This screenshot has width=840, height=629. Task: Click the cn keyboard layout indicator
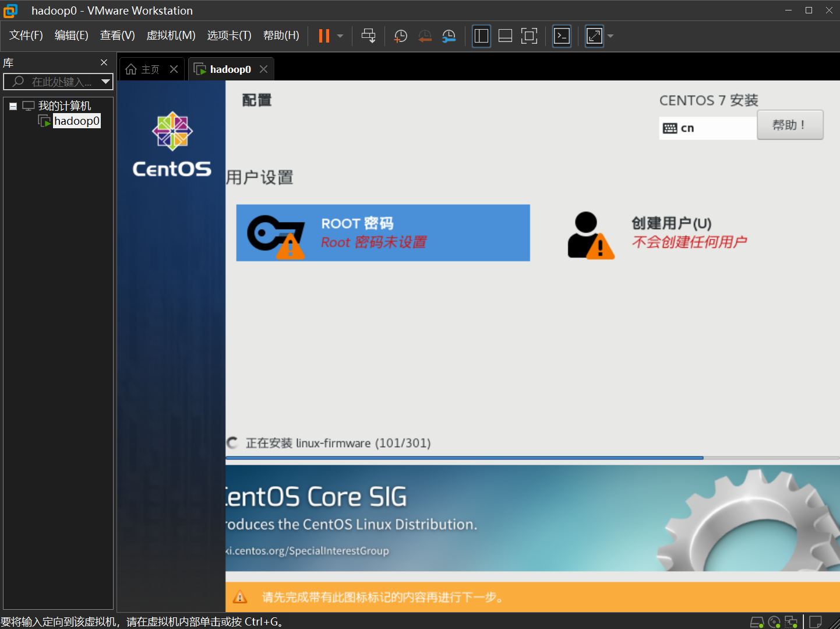point(708,128)
